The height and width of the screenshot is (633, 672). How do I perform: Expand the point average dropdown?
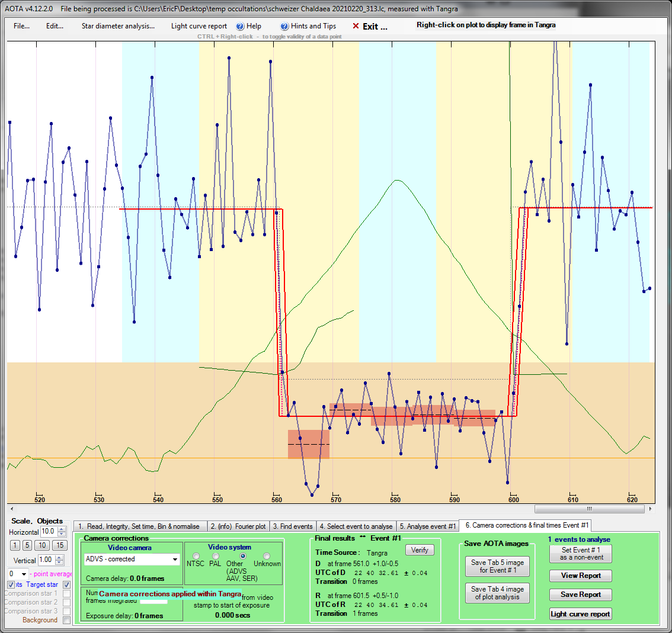click(x=24, y=574)
